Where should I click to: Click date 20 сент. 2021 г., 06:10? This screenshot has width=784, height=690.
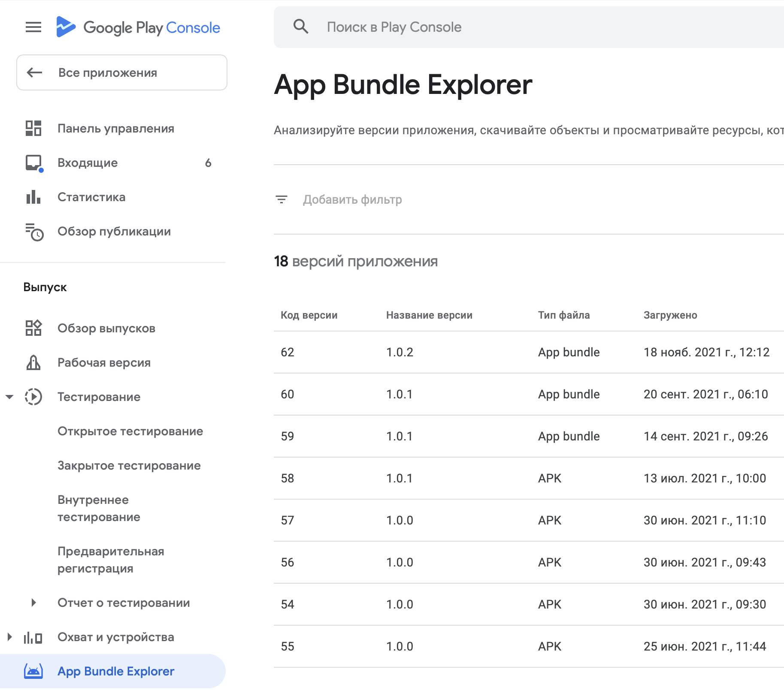[x=705, y=394]
